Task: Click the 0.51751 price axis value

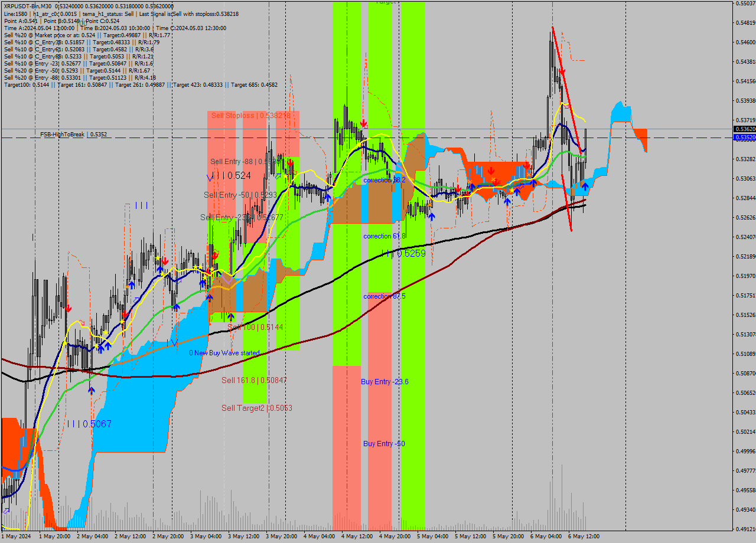Action: (x=745, y=296)
